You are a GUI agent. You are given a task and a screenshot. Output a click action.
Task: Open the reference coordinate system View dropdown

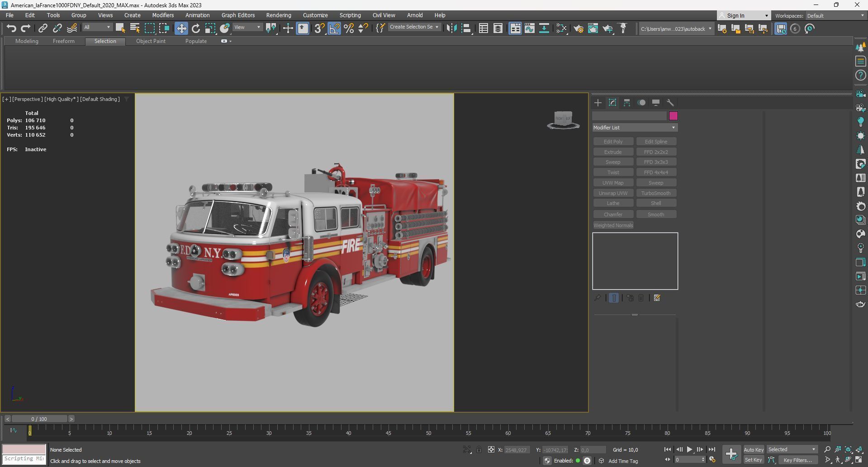247,27
